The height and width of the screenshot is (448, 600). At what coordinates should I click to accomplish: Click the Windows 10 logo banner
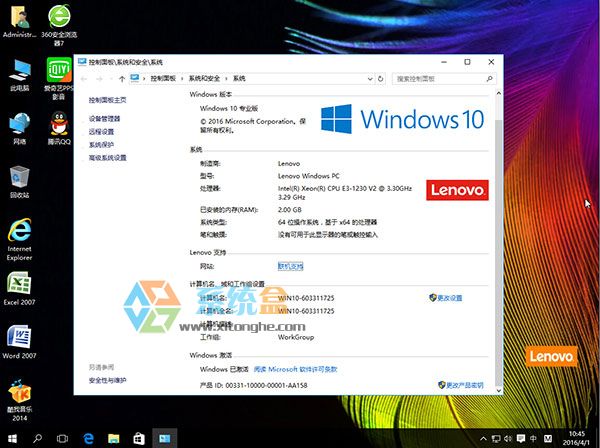pyautogui.click(x=403, y=119)
